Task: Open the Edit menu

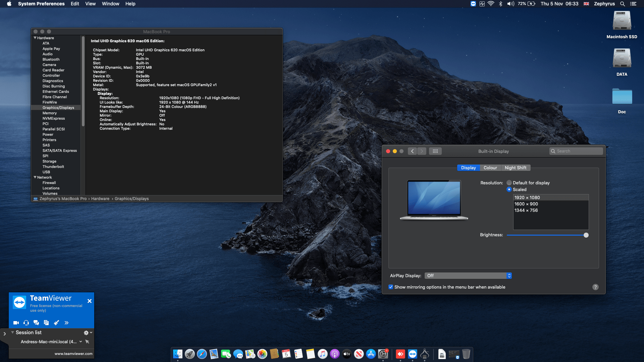Action: [x=75, y=4]
